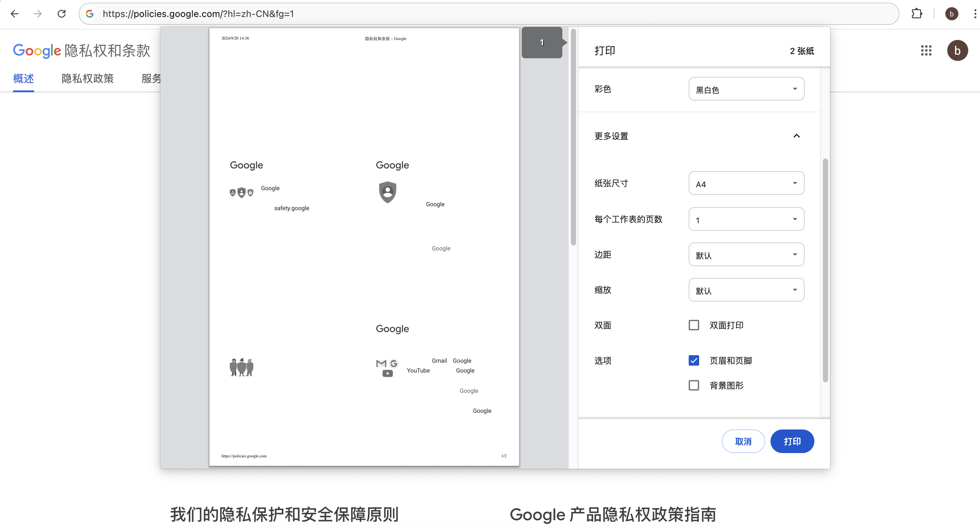Enable 背景图形 checkbox
Viewport: 980px width, 529px height.
point(694,385)
